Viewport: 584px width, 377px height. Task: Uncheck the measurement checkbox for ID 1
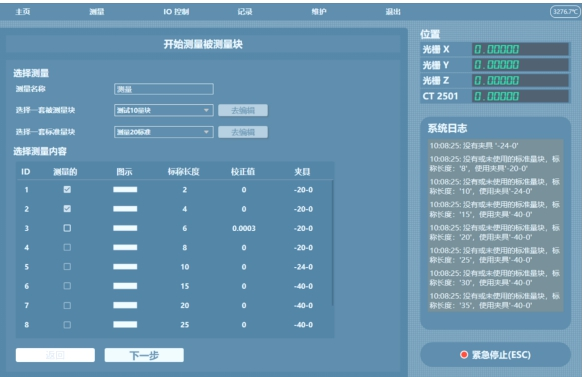pyautogui.click(x=67, y=190)
